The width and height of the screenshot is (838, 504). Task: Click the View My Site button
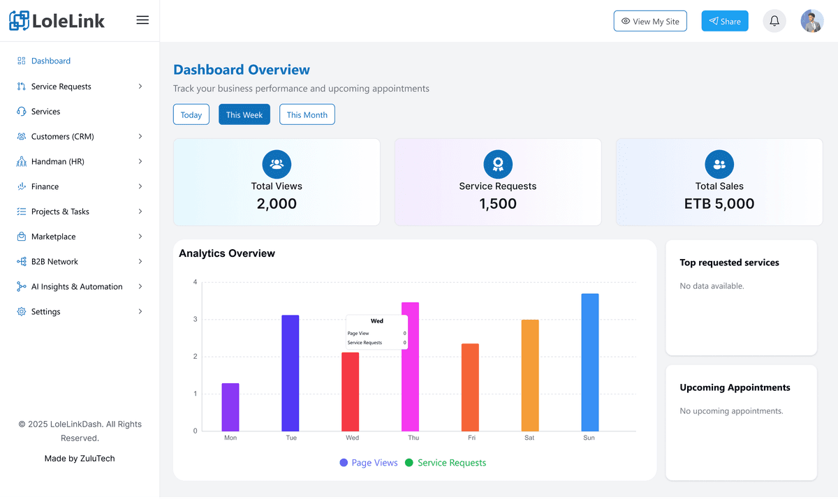pos(650,21)
